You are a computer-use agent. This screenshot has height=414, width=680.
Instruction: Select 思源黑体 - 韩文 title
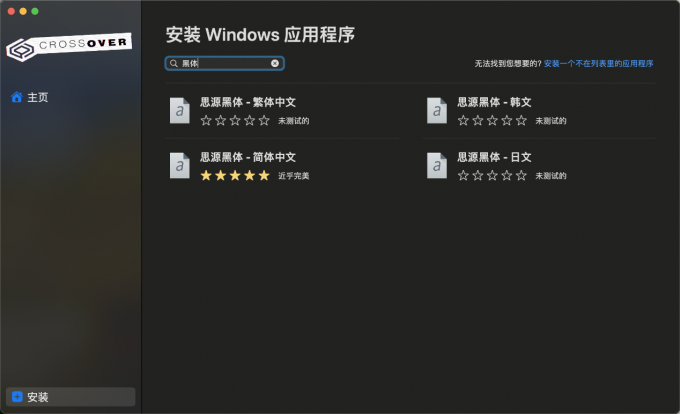coord(494,102)
